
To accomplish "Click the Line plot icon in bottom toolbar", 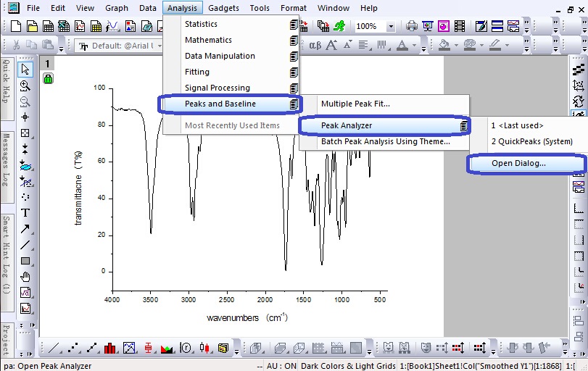I will (54, 348).
